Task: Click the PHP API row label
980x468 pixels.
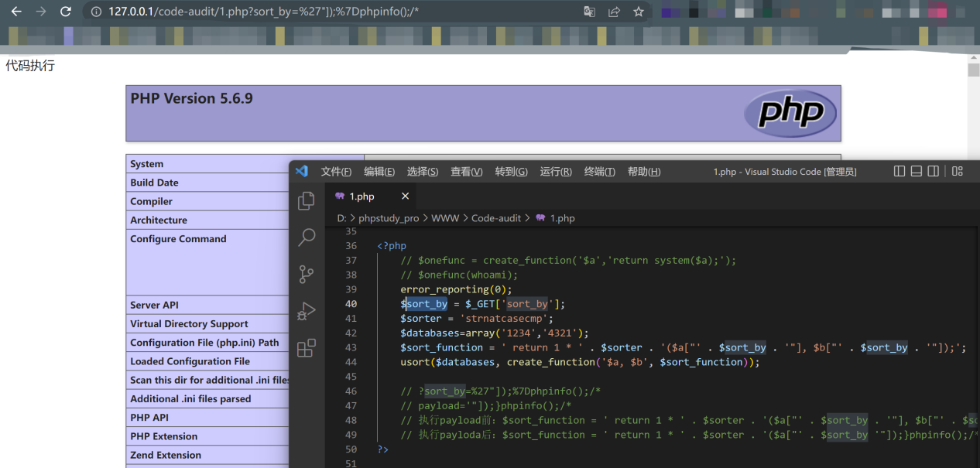Action: (149, 417)
